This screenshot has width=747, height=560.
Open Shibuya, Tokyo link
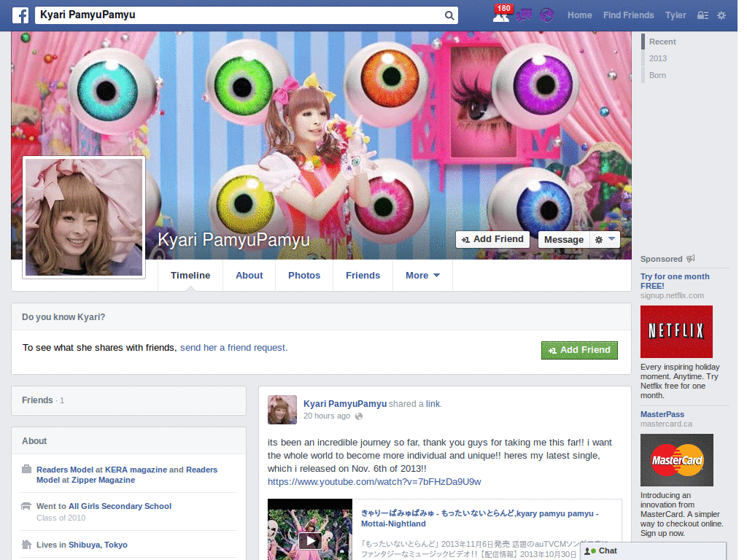(98, 545)
